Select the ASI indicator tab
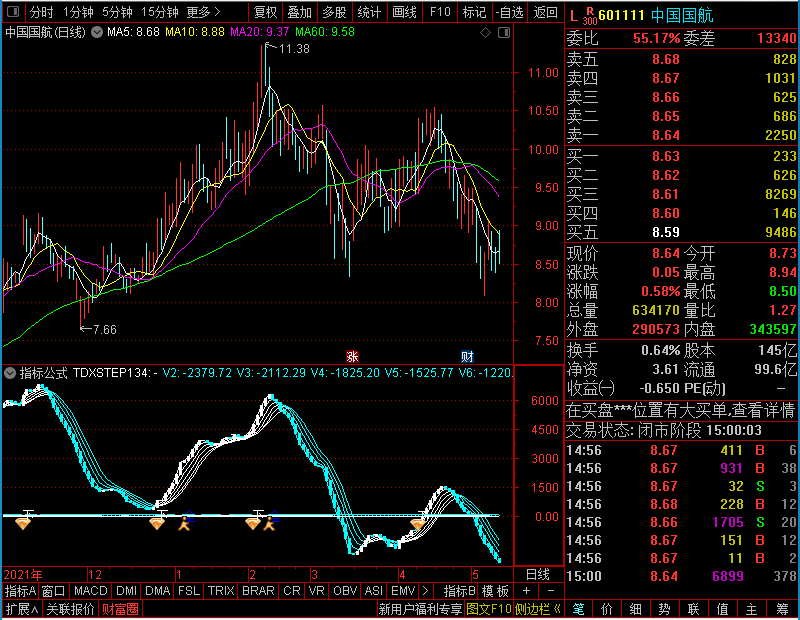This screenshot has height=620, width=800. (374, 591)
